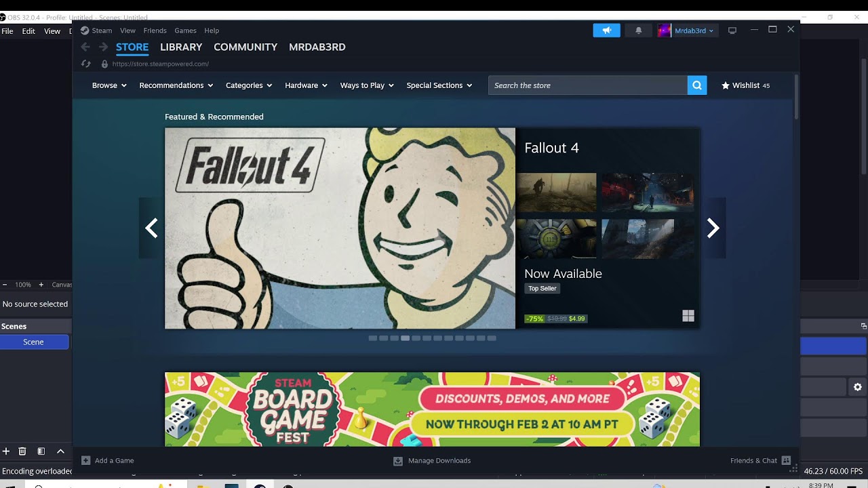Open the Manage Downloads icon
The width and height of the screenshot is (868, 488).
coord(398,461)
